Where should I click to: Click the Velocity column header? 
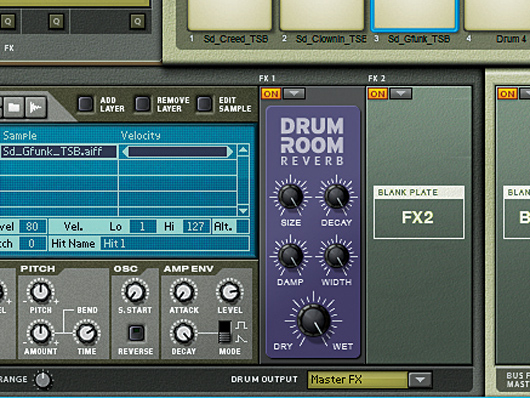[141, 136]
